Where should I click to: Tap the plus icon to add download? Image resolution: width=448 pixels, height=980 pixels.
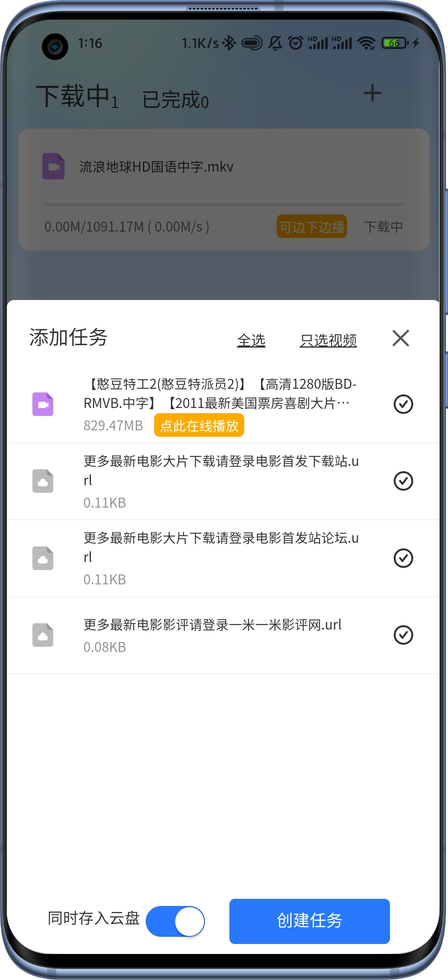372,93
